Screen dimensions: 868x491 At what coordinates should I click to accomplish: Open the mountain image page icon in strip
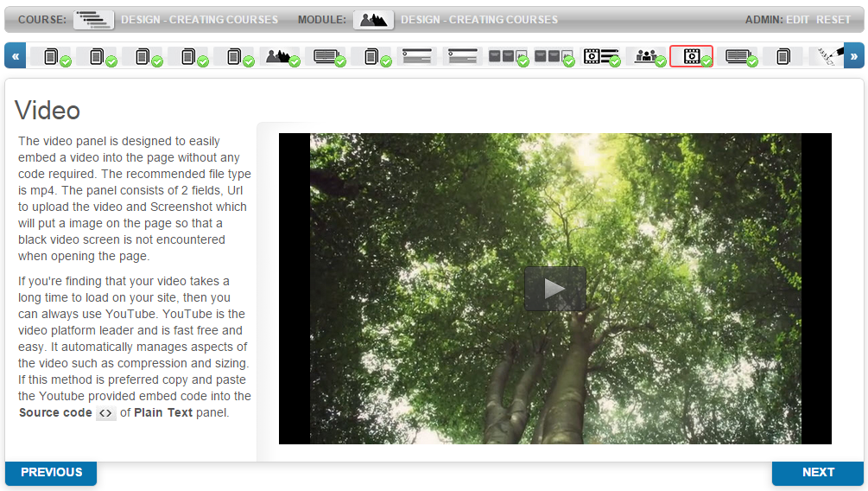coord(280,56)
